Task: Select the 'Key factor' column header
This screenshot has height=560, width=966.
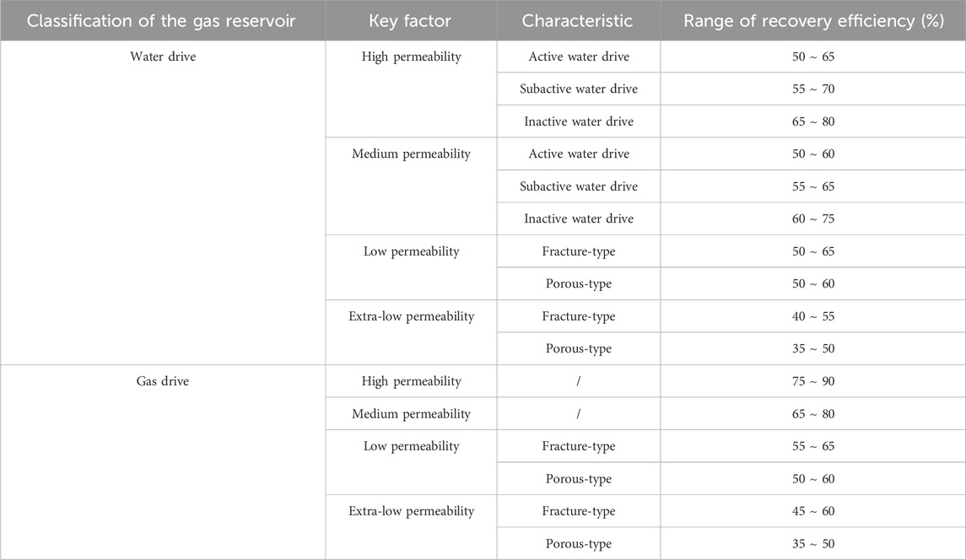Action: [x=410, y=21]
